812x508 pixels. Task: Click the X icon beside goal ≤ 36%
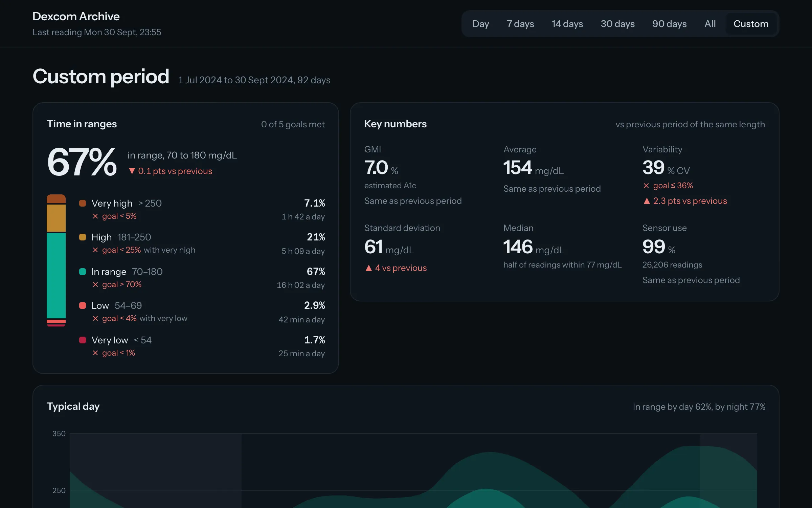[646, 186]
